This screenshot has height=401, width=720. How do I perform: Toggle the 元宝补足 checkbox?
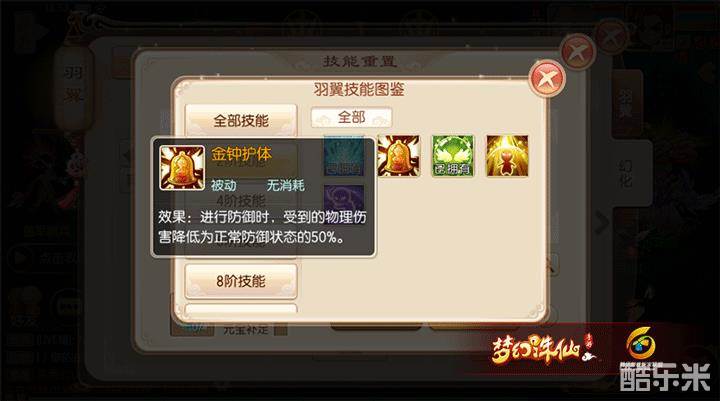pos(281,329)
